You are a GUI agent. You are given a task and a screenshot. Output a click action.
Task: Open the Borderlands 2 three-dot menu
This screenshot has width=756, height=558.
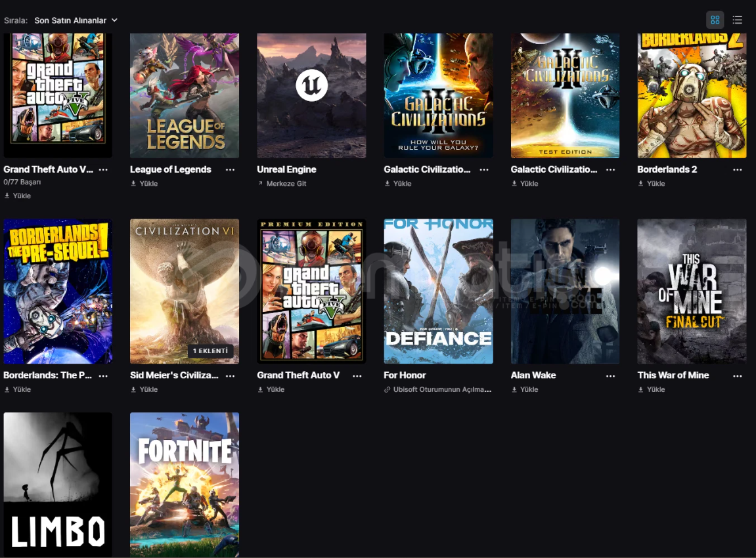point(737,169)
